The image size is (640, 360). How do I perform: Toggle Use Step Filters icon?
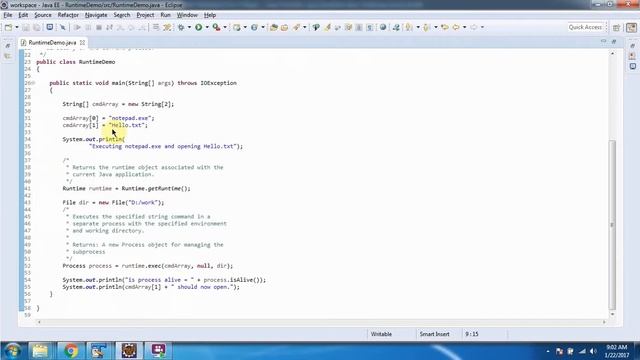click(167, 27)
